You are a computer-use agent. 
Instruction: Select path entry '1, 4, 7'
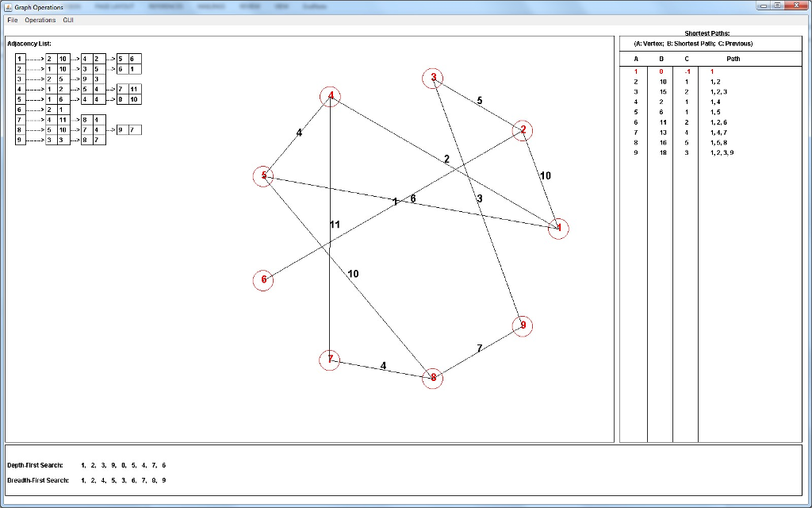point(718,133)
